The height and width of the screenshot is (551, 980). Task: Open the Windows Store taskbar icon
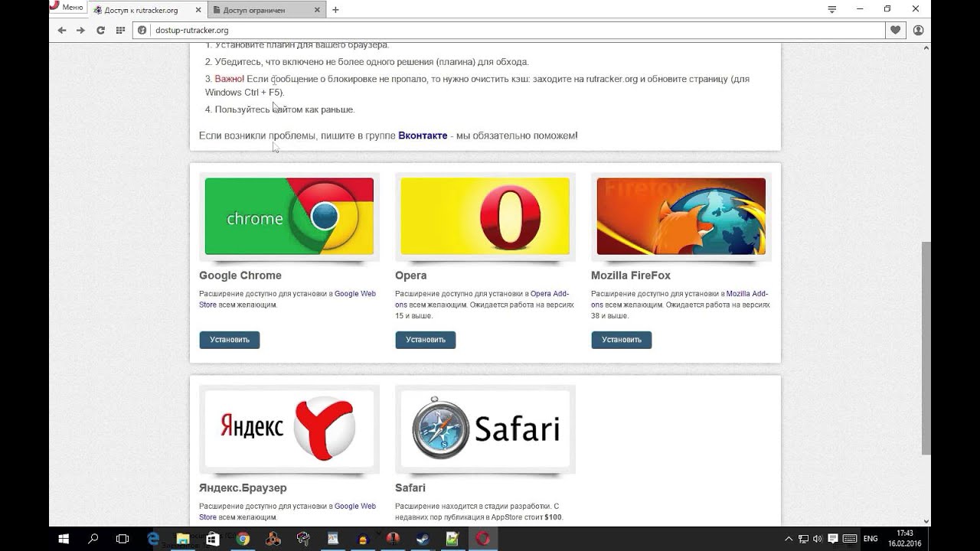click(213, 539)
